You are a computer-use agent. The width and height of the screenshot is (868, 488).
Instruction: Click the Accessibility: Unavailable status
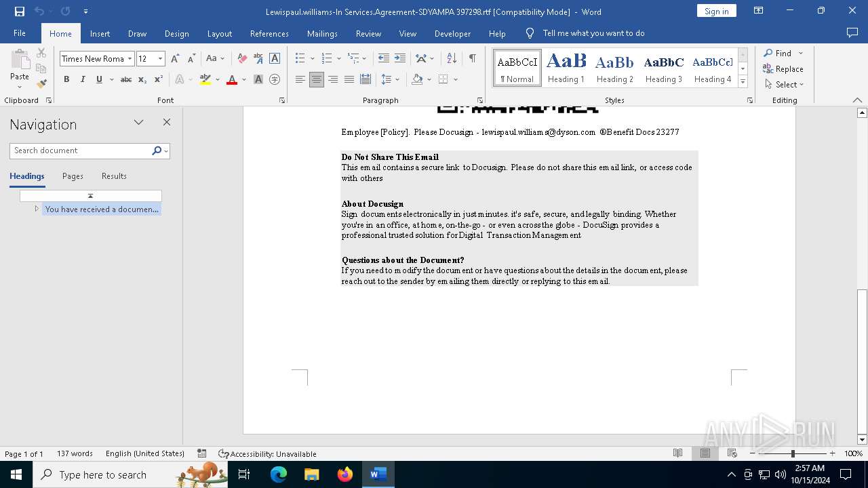(x=267, y=453)
